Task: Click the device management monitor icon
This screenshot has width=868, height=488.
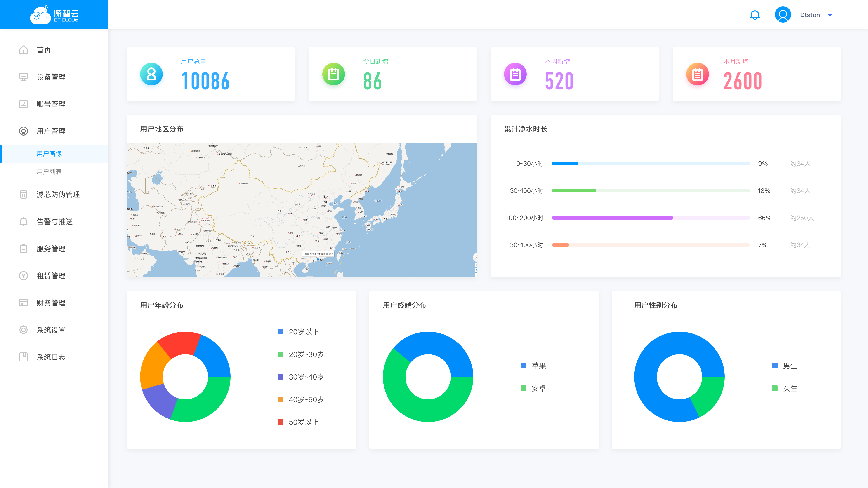Action: (x=23, y=77)
